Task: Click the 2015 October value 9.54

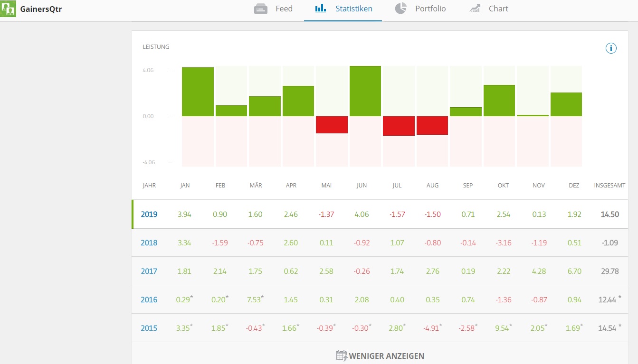Action: coord(503,328)
